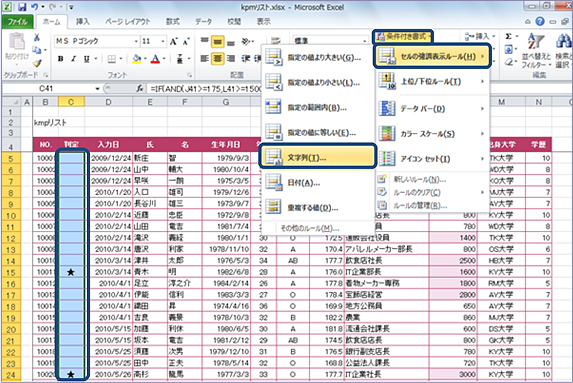The image size is (573, 383).
Task: Switch to the 校閲 ribbon tab
Action: pos(234,22)
